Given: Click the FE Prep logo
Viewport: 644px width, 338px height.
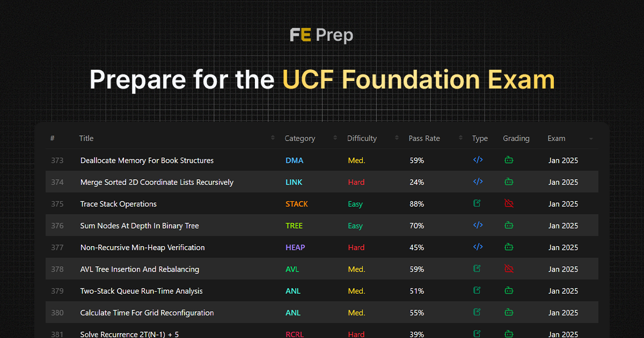Looking at the screenshot, I should (x=321, y=35).
